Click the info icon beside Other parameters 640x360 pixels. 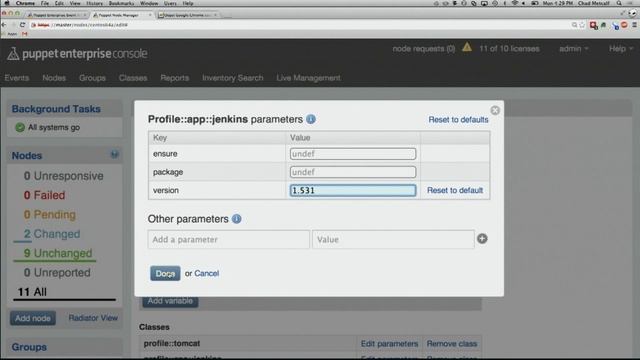(236, 219)
